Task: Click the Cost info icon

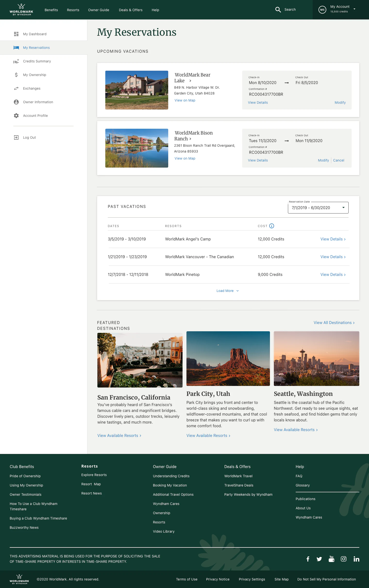Action: (272, 226)
